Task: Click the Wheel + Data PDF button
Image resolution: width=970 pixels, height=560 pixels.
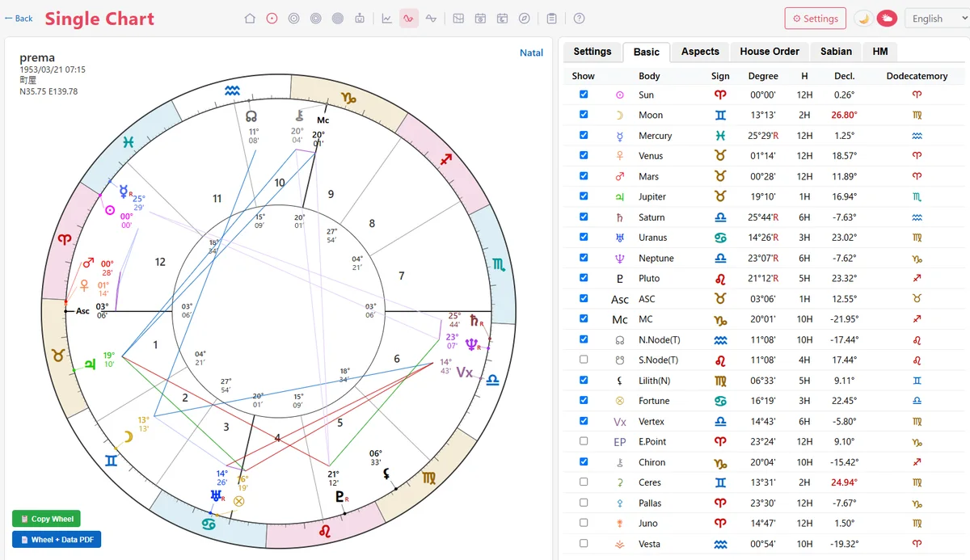Action: tap(57, 539)
